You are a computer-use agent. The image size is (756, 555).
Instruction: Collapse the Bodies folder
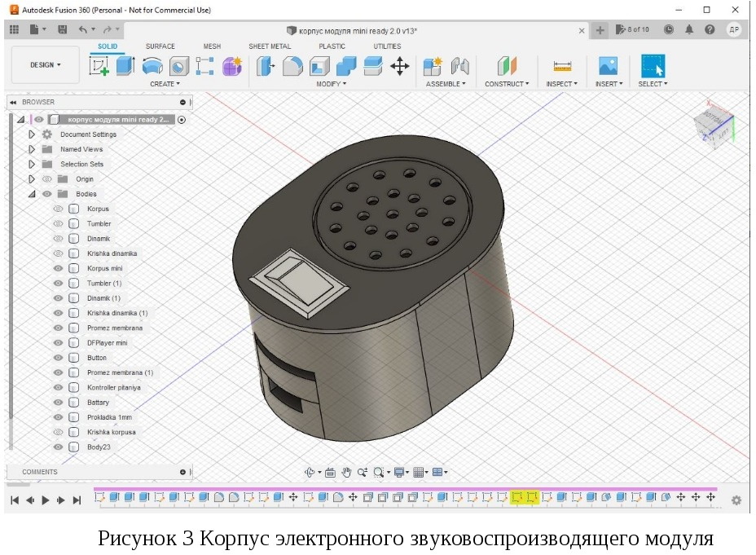point(32,194)
